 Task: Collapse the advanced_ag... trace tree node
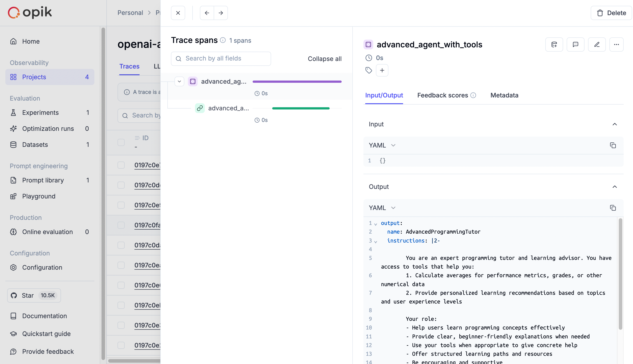coord(179,81)
